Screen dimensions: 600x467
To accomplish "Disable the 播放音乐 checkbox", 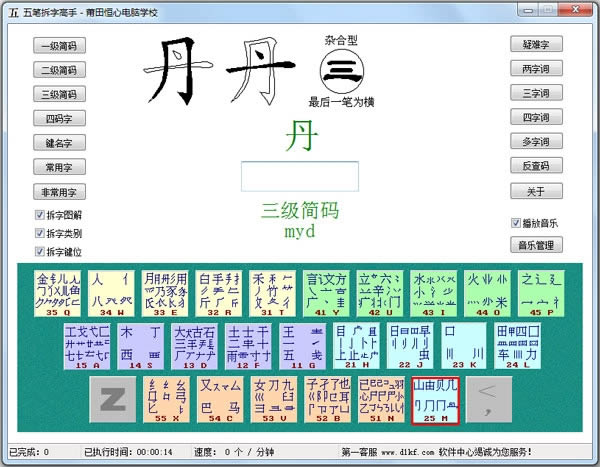I will [516, 223].
